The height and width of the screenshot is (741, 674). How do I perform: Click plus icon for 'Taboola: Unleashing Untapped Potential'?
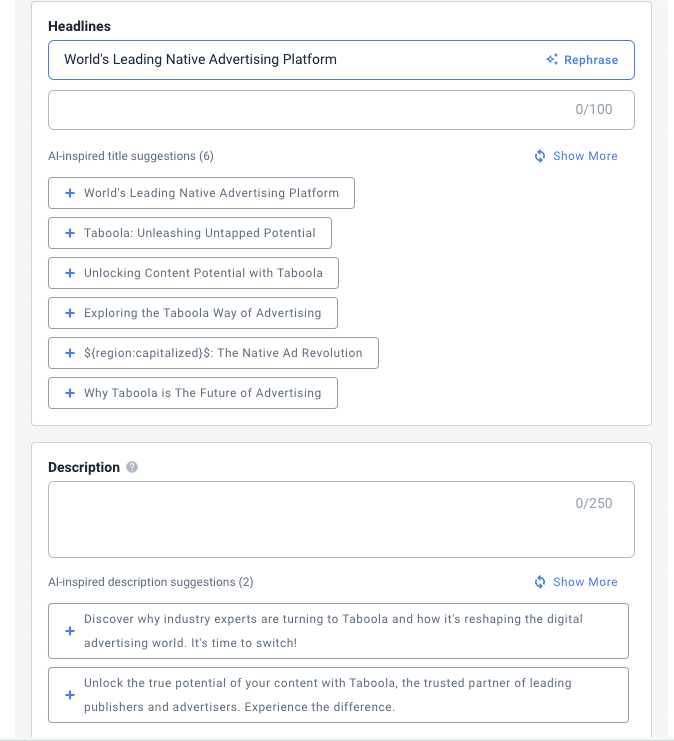70,233
